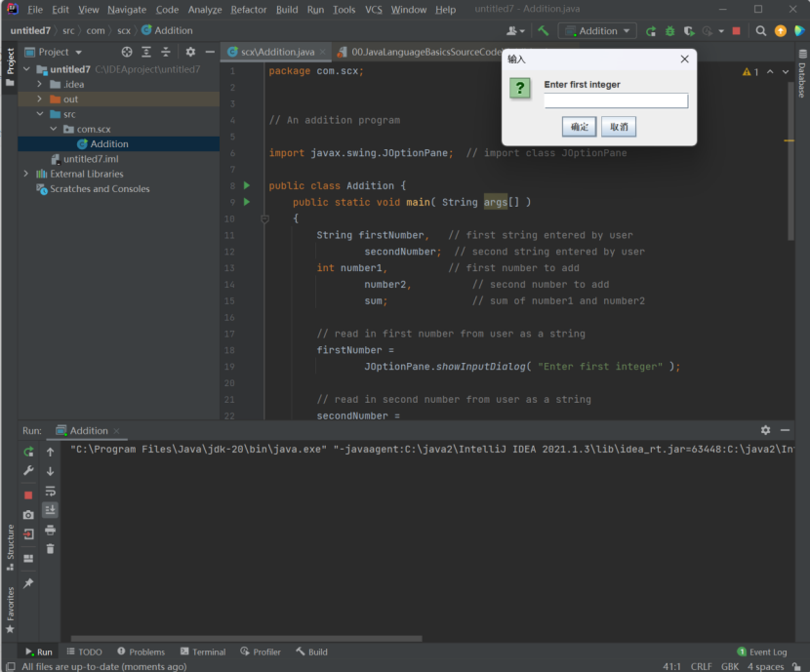Clear console with trash icon
The height and width of the screenshot is (672, 810).
point(50,549)
